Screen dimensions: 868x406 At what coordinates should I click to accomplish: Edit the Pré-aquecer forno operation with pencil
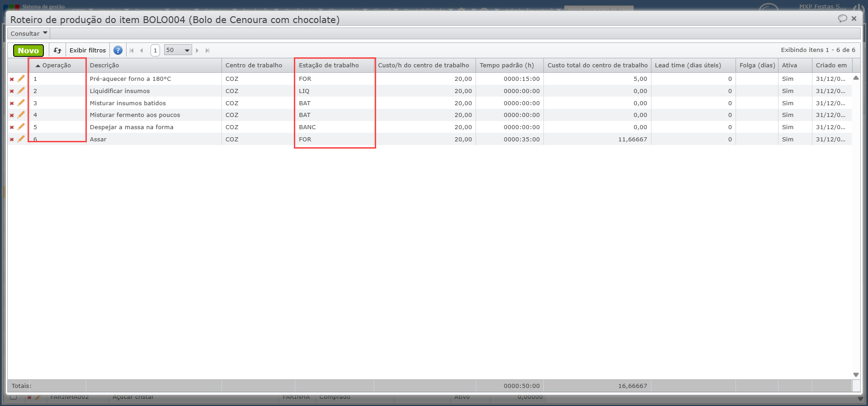click(x=21, y=79)
